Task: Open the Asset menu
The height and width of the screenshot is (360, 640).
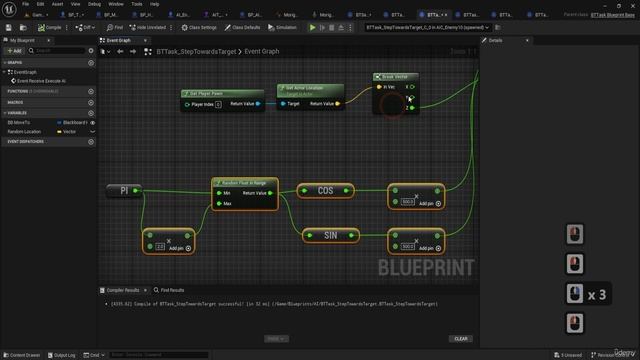Action: point(57,4)
